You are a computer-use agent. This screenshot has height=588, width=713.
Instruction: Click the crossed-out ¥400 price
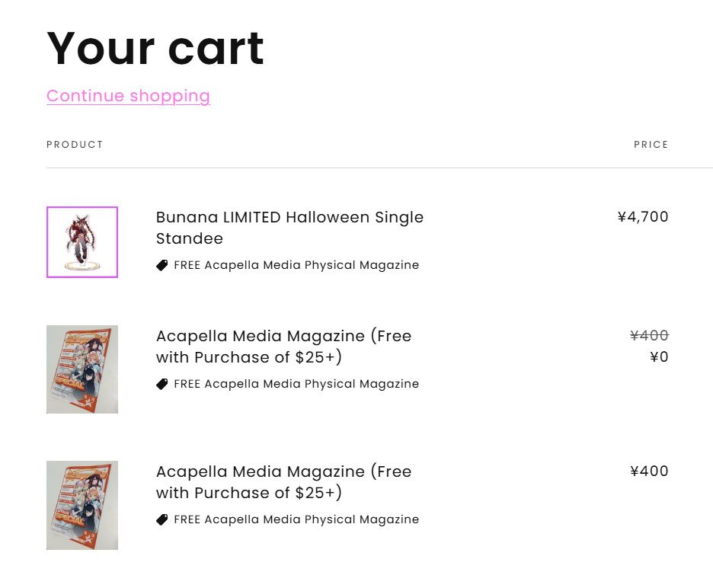point(649,336)
